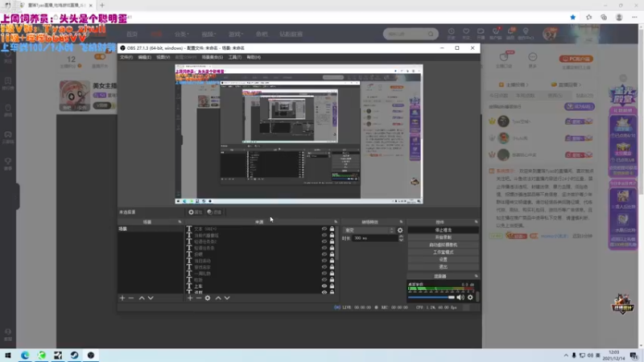Viewport: 644px width, 362px height.
Task: Mute desktop audio speaker icon in mixer
Action: pos(460,297)
